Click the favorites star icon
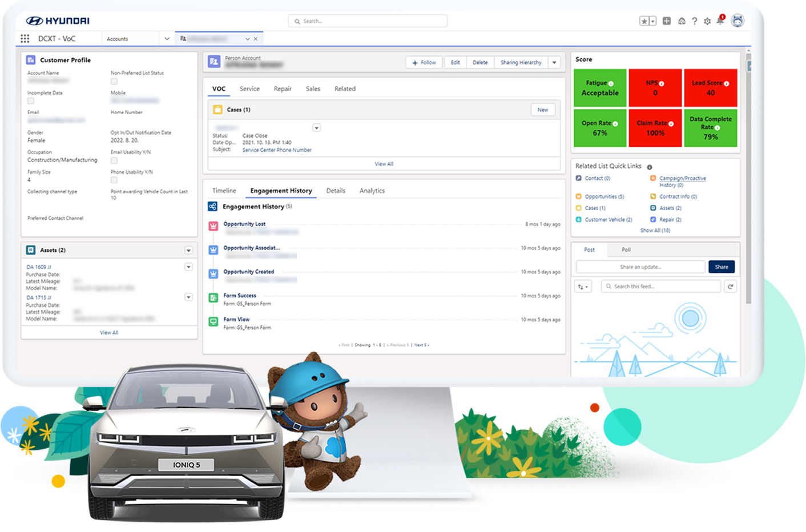Screen dimensions: 806x532 644,21
